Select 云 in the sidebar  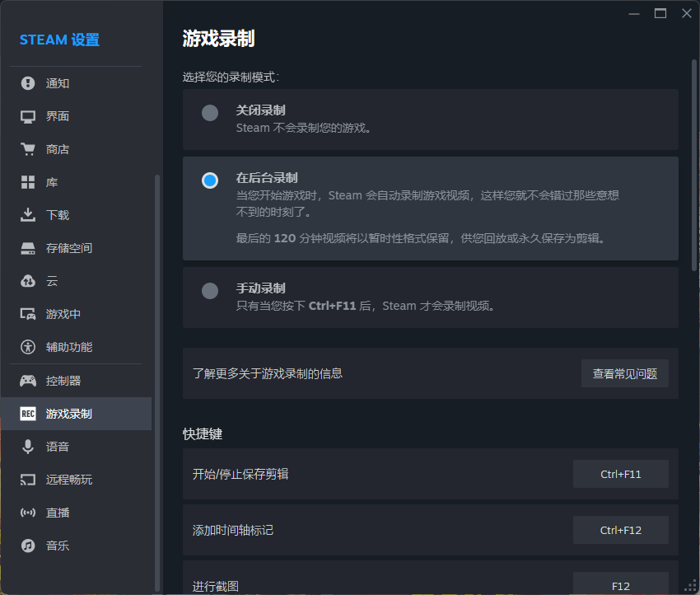(x=76, y=281)
